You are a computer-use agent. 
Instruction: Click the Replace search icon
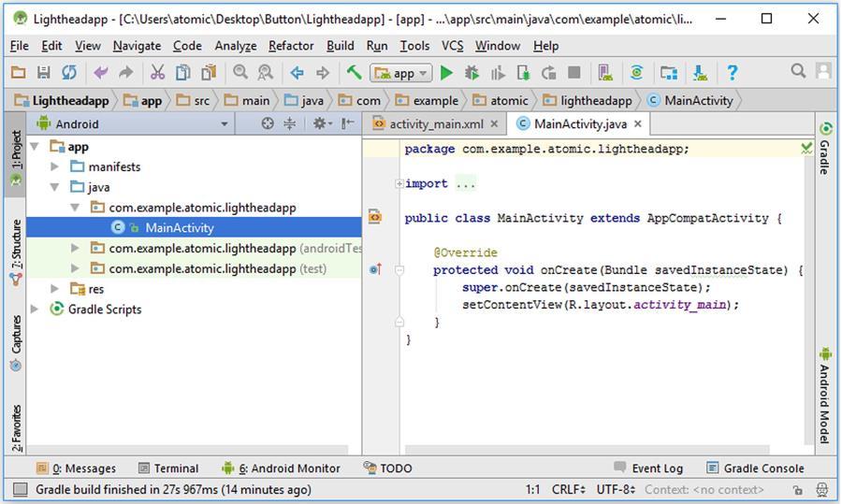(266, 72)
